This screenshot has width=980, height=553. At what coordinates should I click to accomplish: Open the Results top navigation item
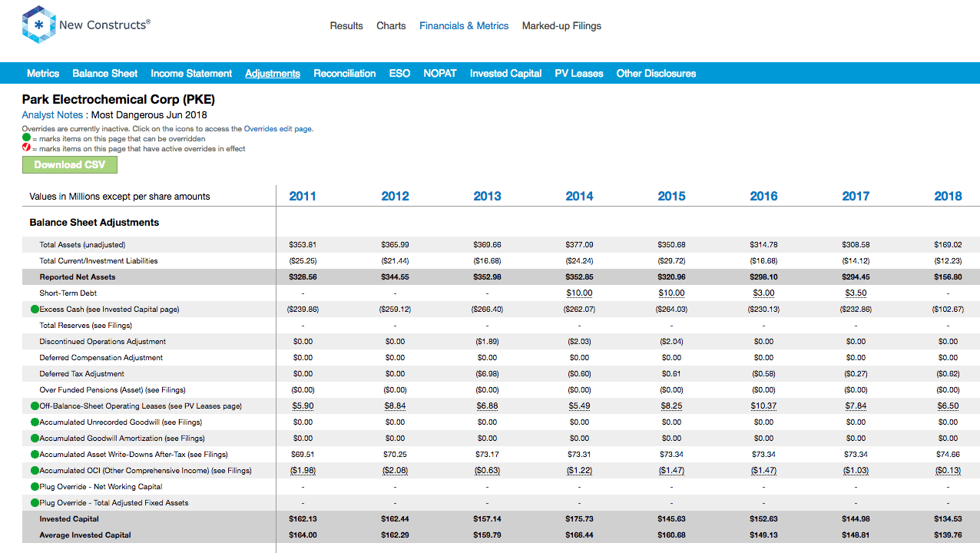(346, 25)
